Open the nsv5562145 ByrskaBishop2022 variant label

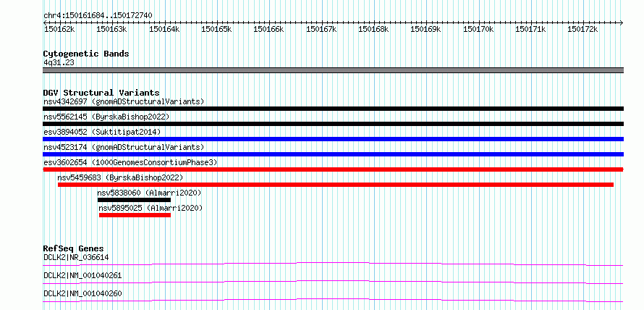(106, 117)
